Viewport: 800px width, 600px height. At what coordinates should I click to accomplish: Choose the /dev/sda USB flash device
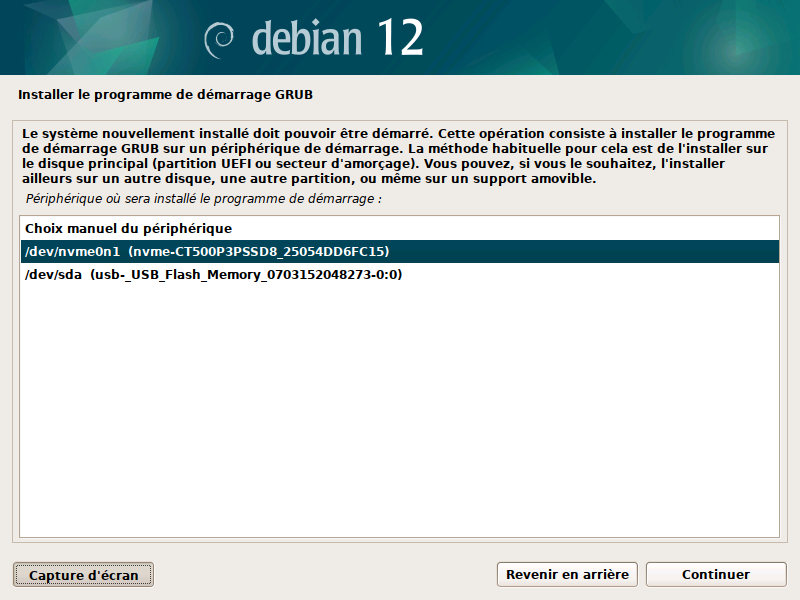[52, 275]
